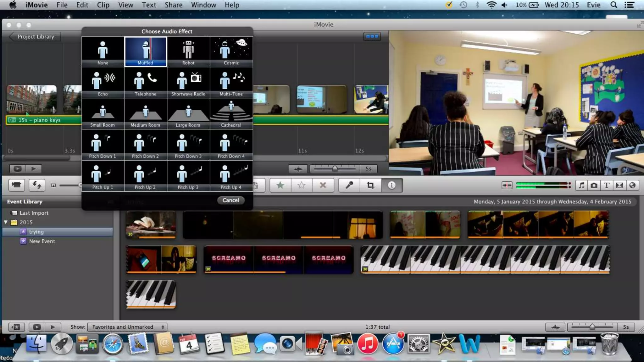This screenshot has height=362, width=644.
Task: Select the None audio effect
Action: [x=103, y=52]
